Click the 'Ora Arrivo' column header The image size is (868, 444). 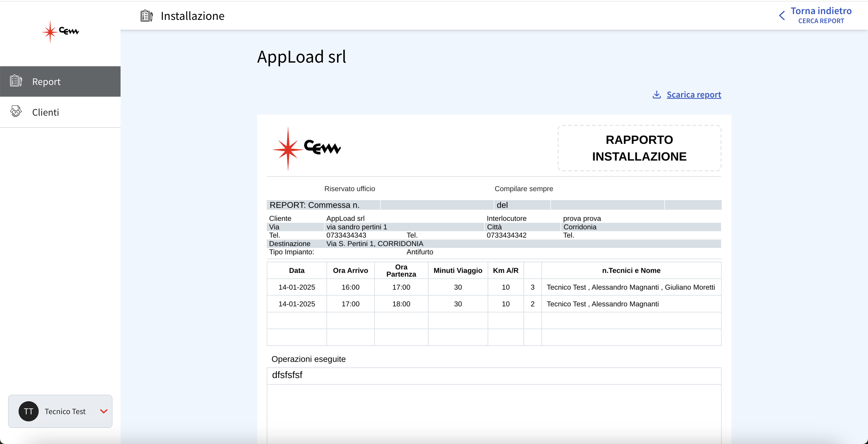(350, 270)
